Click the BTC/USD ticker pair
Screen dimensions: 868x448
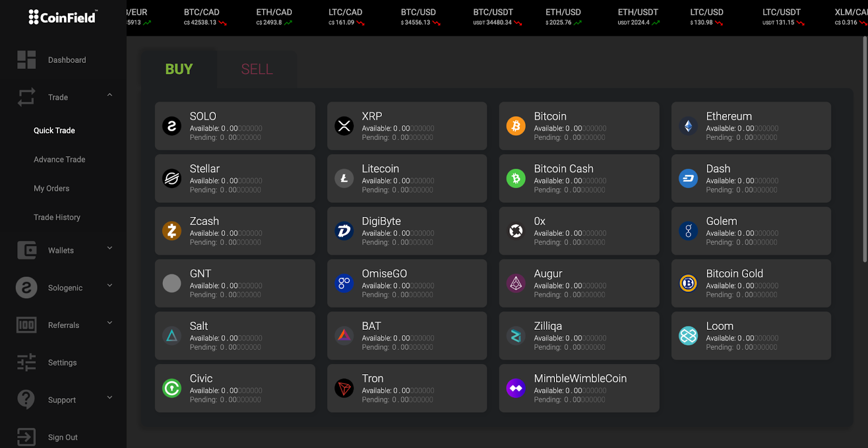pyautogui.click(x=418, y=12)
